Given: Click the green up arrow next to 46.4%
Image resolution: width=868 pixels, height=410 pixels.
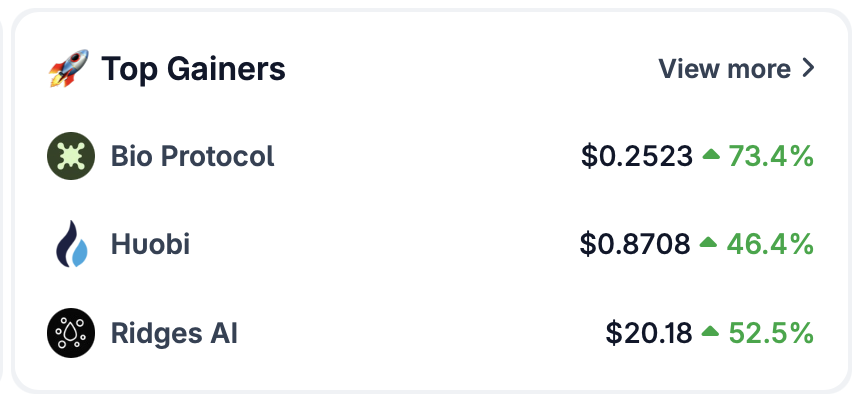Looking at the screenshot, I should coord(708,242).
